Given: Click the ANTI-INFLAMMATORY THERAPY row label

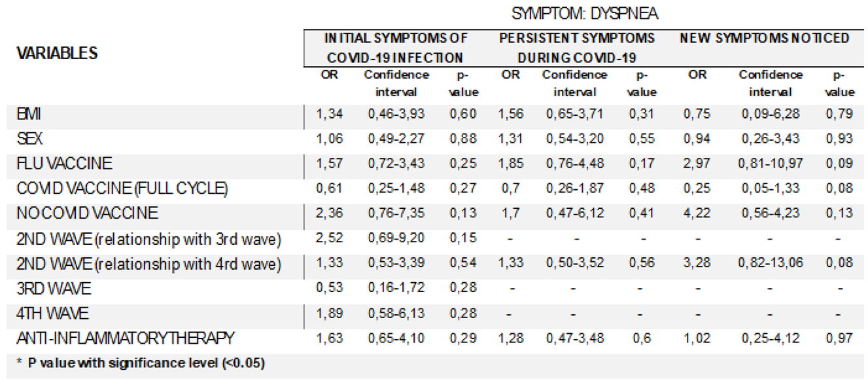Looking at the screenshot, I should 125,338.
